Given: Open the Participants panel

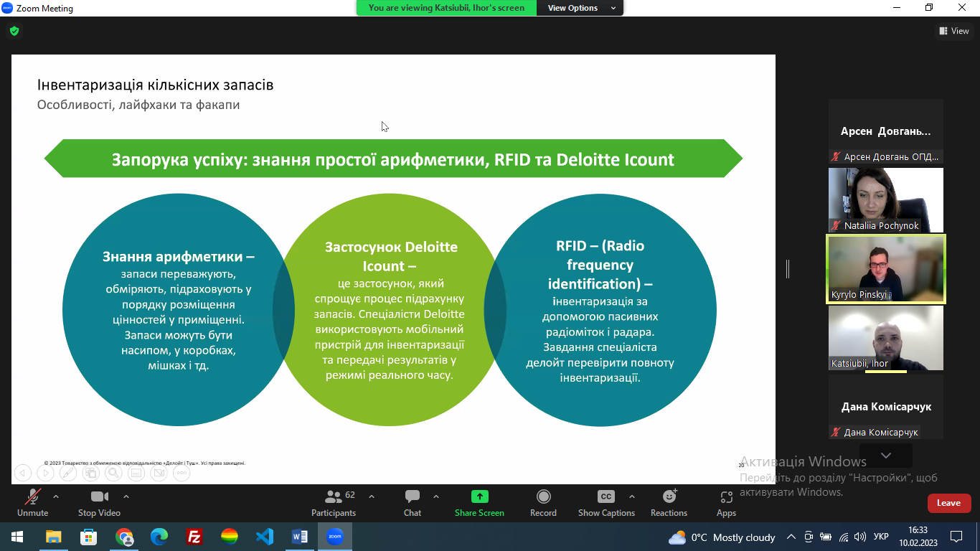Looking at the screenshot, I should coord(334,502).
